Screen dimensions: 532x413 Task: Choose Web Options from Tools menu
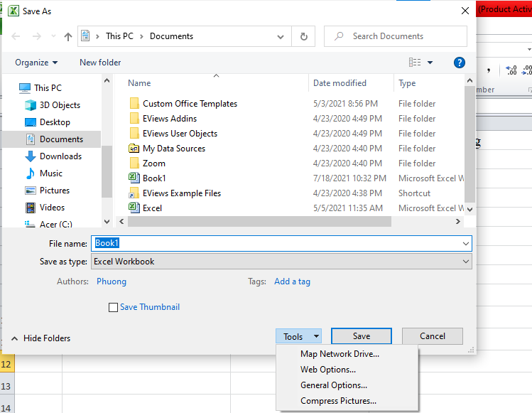[328, 370]
